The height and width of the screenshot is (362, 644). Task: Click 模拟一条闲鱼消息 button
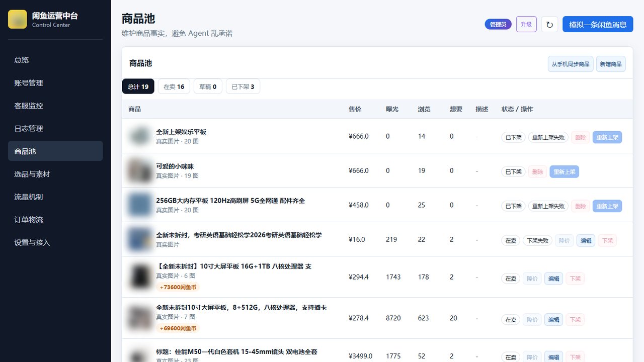point(598,24)
